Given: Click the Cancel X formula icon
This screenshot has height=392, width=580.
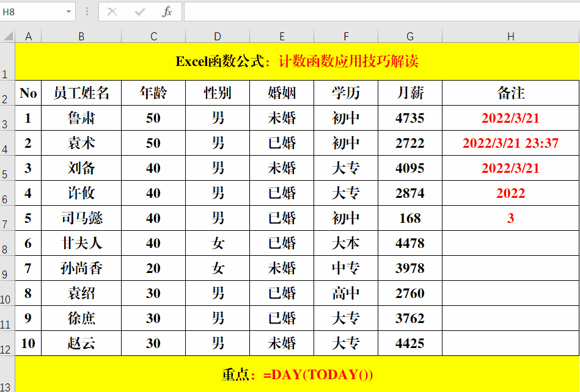Looking at the screenshot, I should click(112, 12).
